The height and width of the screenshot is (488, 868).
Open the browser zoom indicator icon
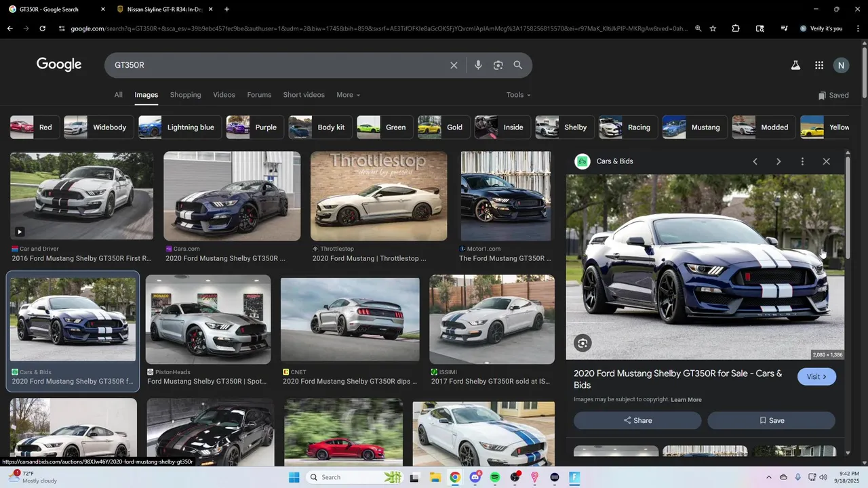(698, 28)
